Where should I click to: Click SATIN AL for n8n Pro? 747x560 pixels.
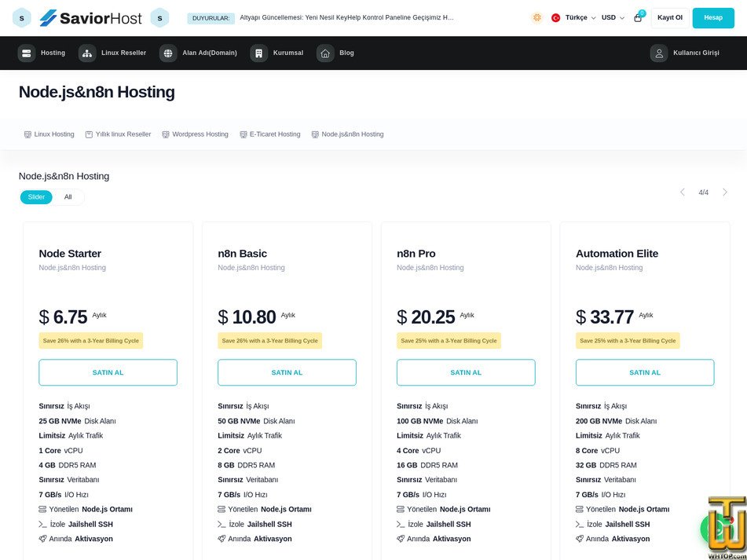pos(466,372)
